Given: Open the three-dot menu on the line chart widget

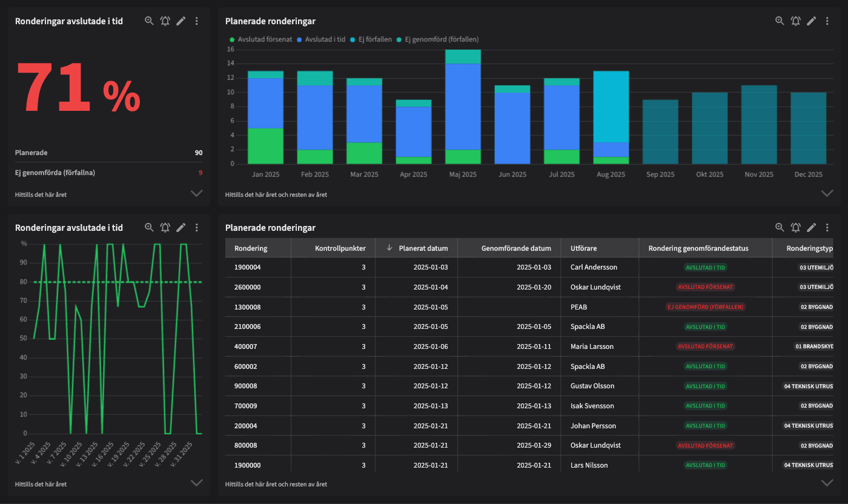Looking at the screenshot, I should tap(197, 228).
